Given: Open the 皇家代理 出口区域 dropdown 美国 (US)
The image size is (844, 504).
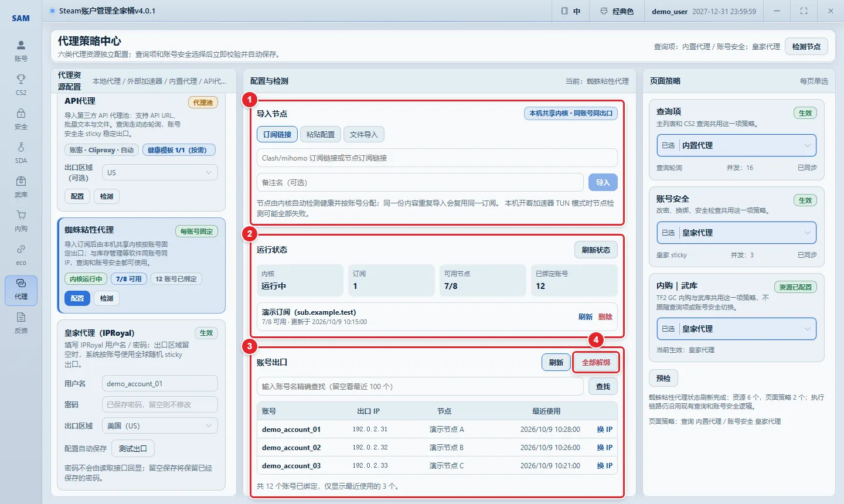Looking at the screenshot, I should click(x=160, y=425).
